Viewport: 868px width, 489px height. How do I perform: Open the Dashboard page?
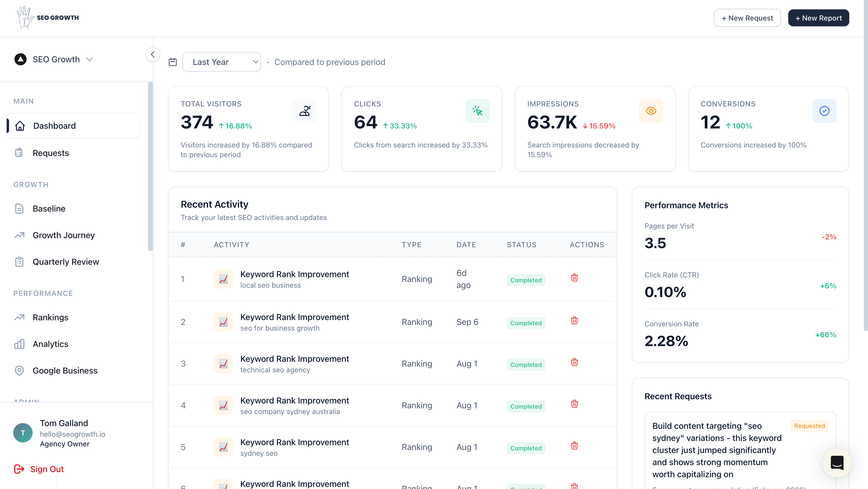73,126
